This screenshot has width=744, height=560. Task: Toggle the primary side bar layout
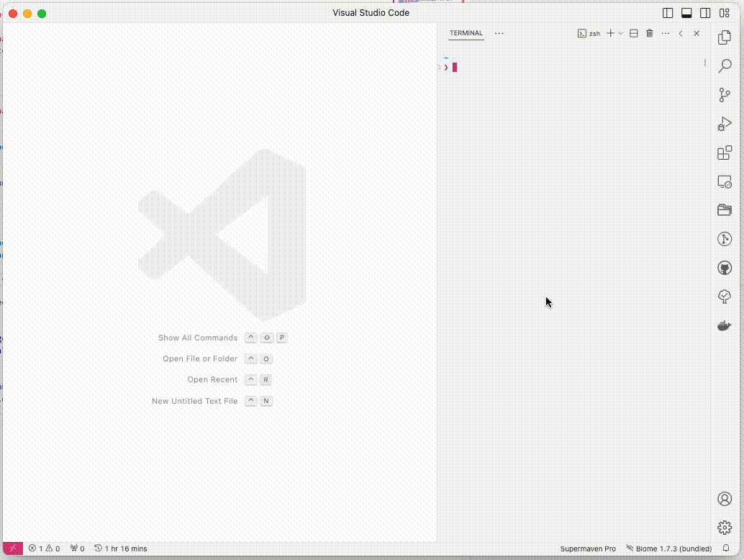tap(668, 13)
